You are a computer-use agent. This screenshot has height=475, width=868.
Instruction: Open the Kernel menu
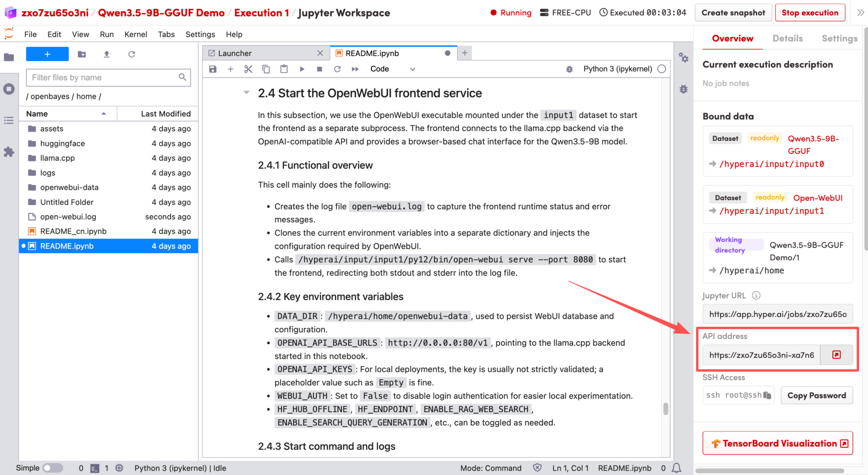click(x=135, y=34)
